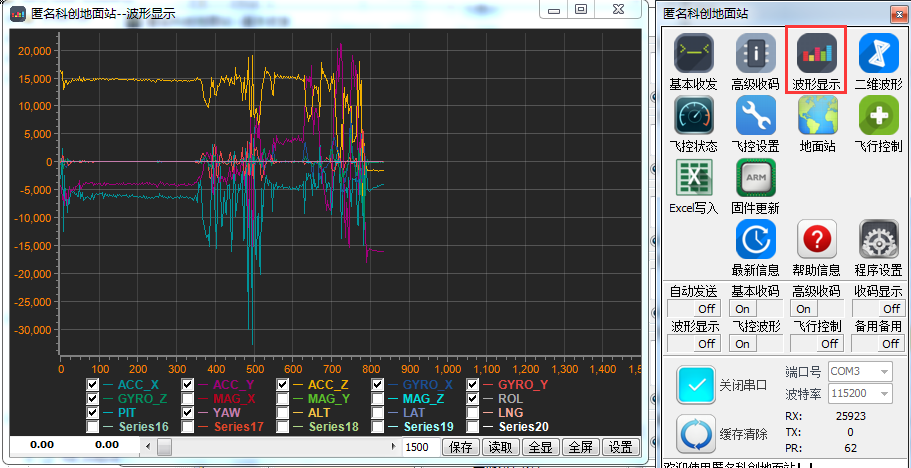
Task: Toggle the 备用备用 Off switch
Action: (x=878, y=344)
